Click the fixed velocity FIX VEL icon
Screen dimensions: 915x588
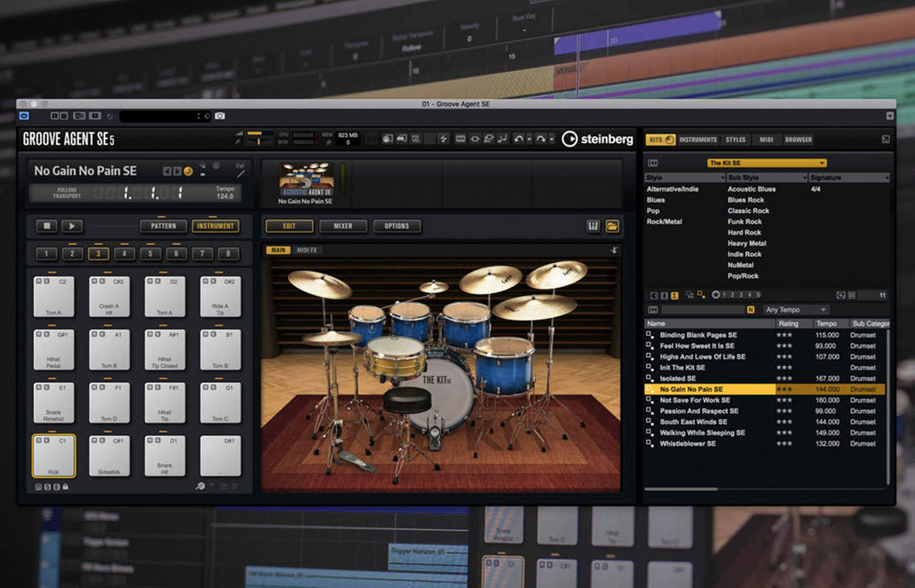pos(416,139)
